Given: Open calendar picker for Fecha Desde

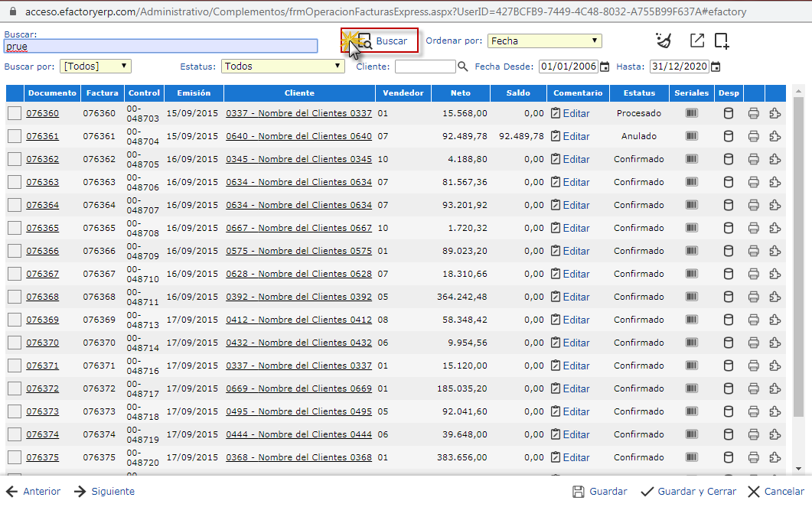Looking at the screenshot, I should click(x=605, y=67).
